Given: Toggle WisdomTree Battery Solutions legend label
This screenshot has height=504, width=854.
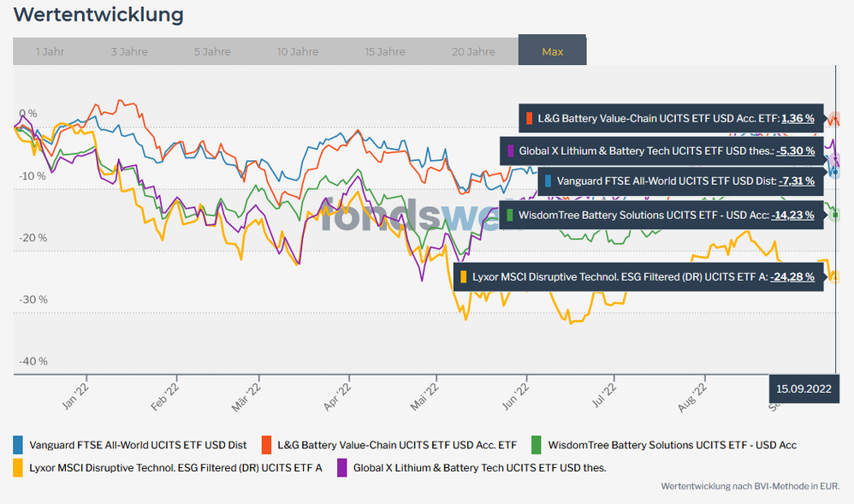Looking at the screenshot, I should coord(672,445).
